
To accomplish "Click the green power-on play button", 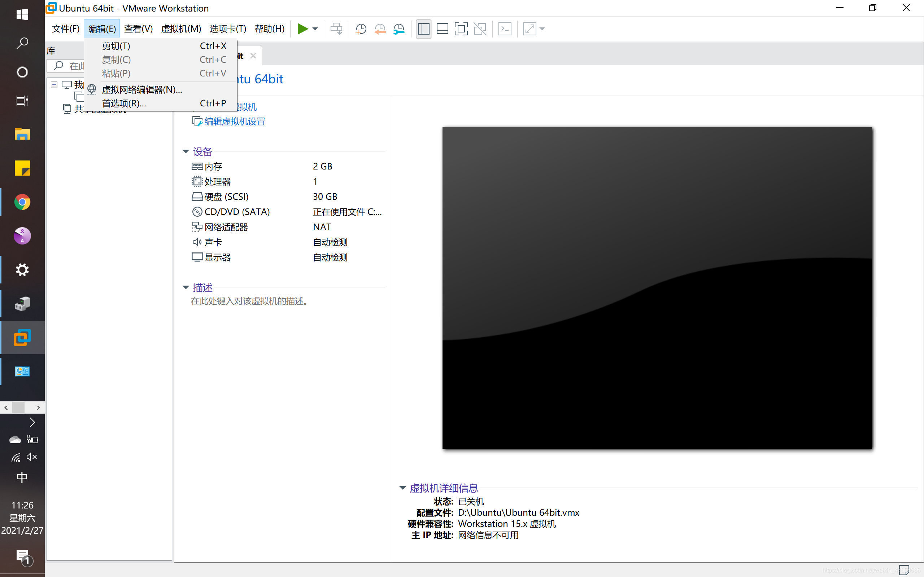I will (302, 29).
